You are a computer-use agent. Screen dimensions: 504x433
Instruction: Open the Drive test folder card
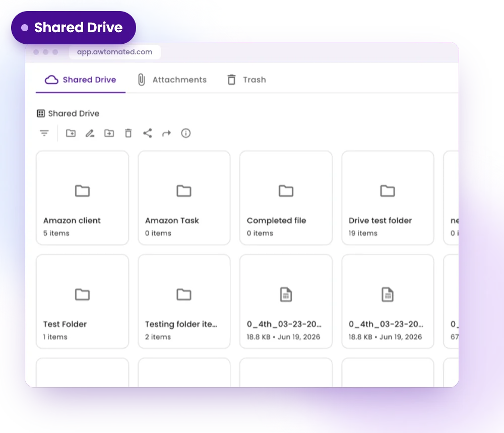coord(388,198)
